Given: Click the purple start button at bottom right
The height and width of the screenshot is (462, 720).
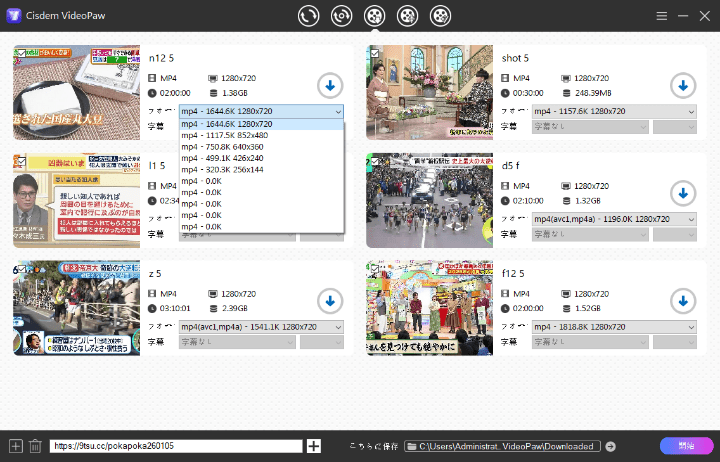Looking at the screenshot, I should [x=686, y=446].
